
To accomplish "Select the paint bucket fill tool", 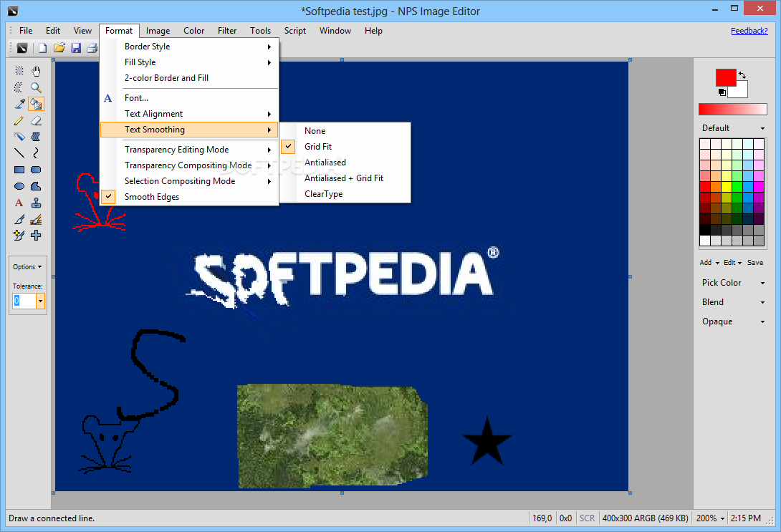I will point(36,104).
